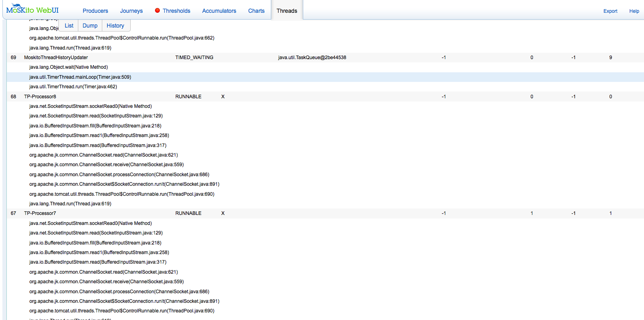Click ThreadPool.java:690 line under TP-Processor8
The image size is (644, 320).
(122, 194)
